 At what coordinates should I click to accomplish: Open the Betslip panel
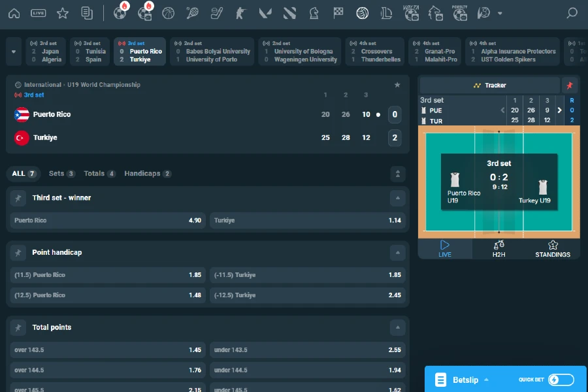coord(465,380)
